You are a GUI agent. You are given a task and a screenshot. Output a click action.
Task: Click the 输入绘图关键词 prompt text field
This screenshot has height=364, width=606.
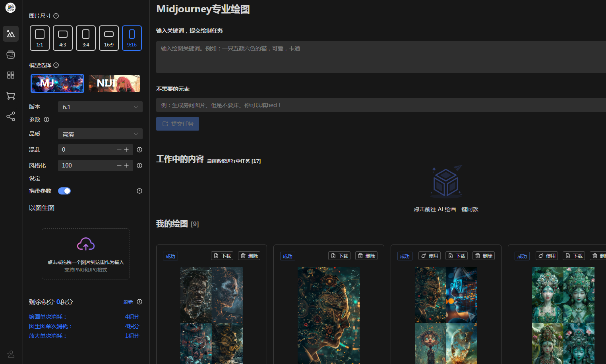click(381, 57)
